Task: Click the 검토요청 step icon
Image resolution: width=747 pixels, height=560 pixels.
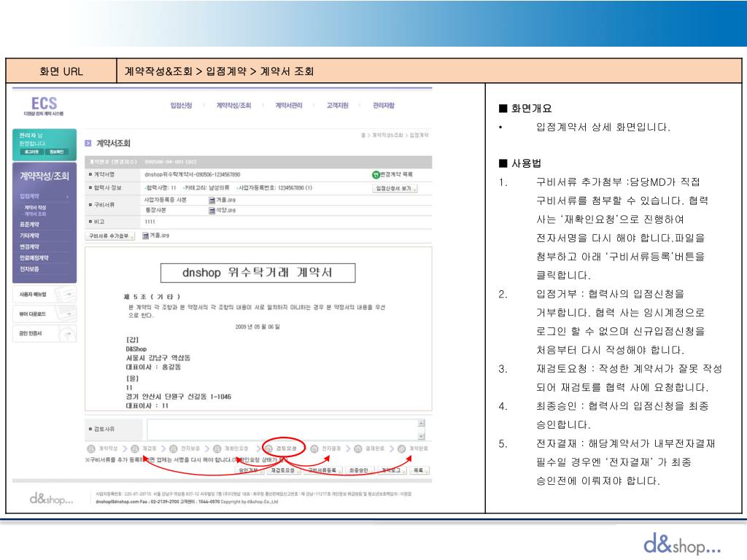Action: pyautogui.click(x=269, y=449)
